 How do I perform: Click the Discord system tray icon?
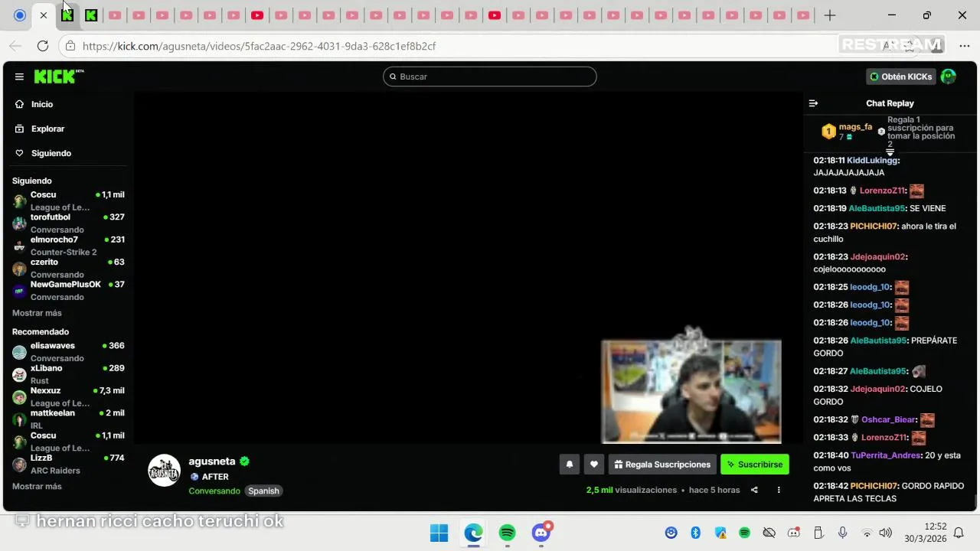point(794,533)
